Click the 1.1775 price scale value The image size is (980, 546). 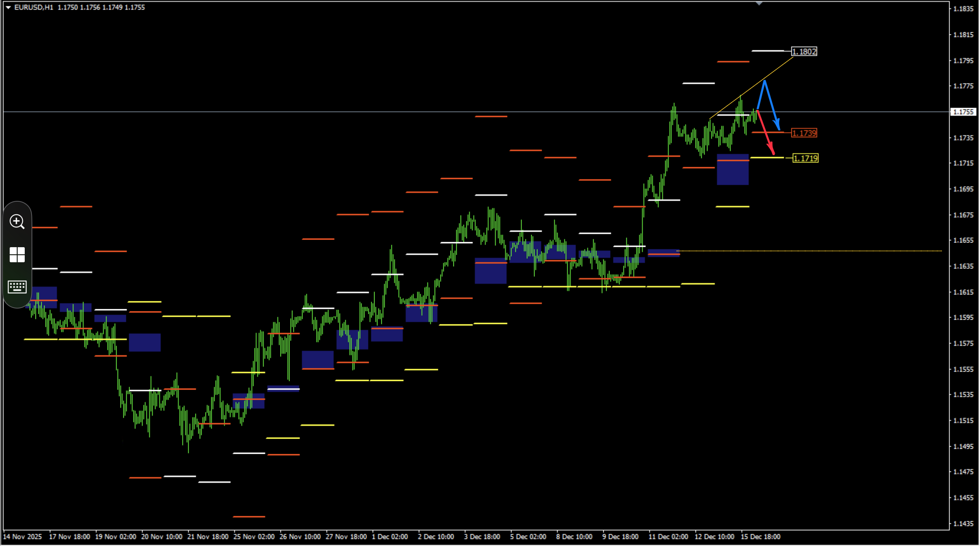963,86
